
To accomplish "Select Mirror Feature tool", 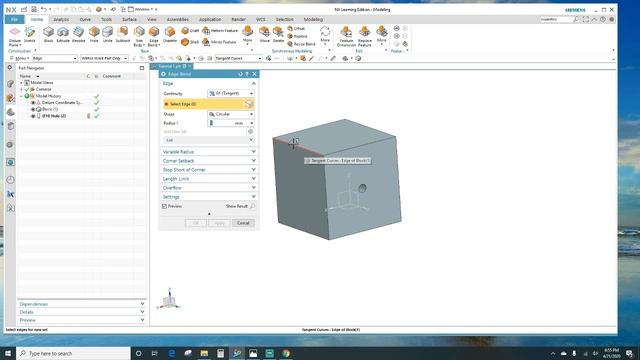I will (220, 42).
